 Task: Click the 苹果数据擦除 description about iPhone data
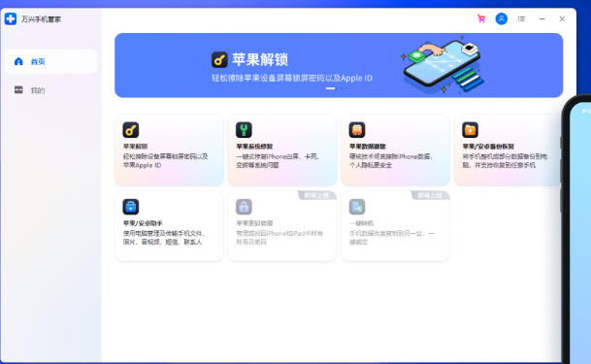click(391, 160)
